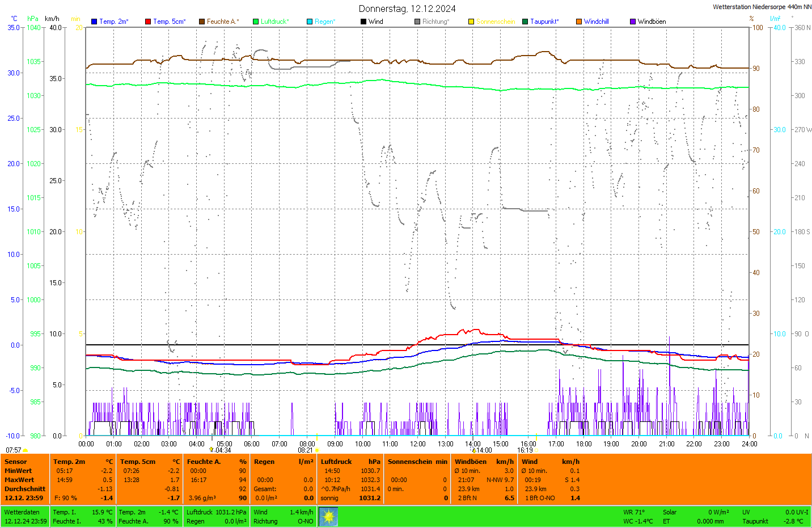Click the 16:19 sunset marker below axis
Screen dimensions: 812x528
(525, 450)
